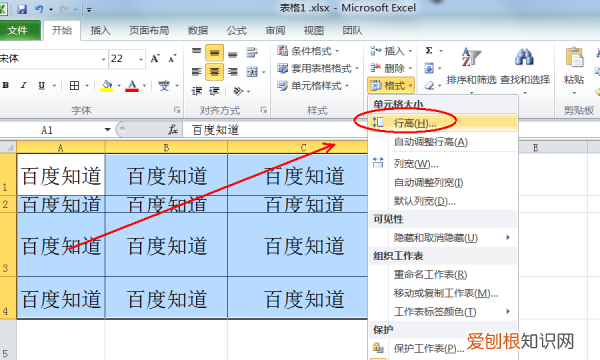Toggle center horizontal alignment
The width and height of the screenshot is (600, 360).
[214, 72]
